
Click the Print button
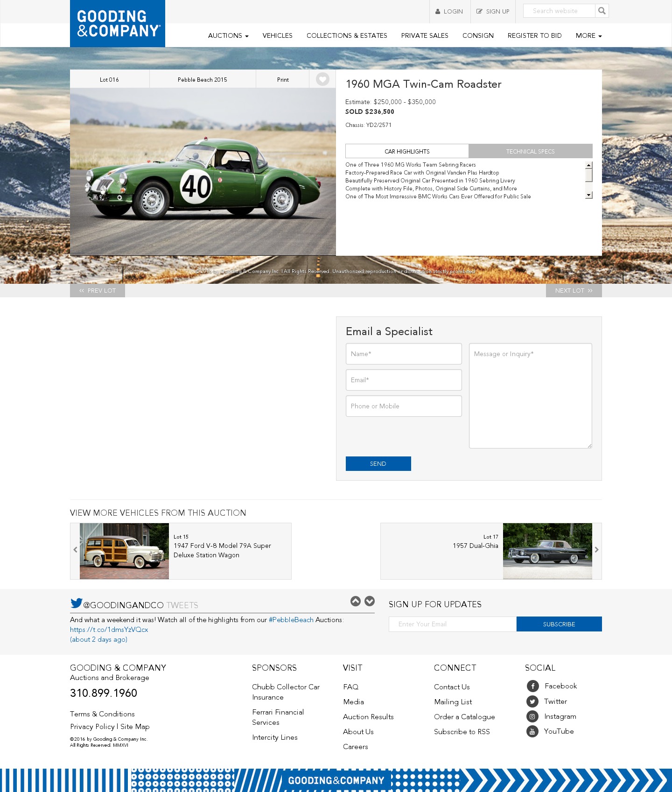283,79
